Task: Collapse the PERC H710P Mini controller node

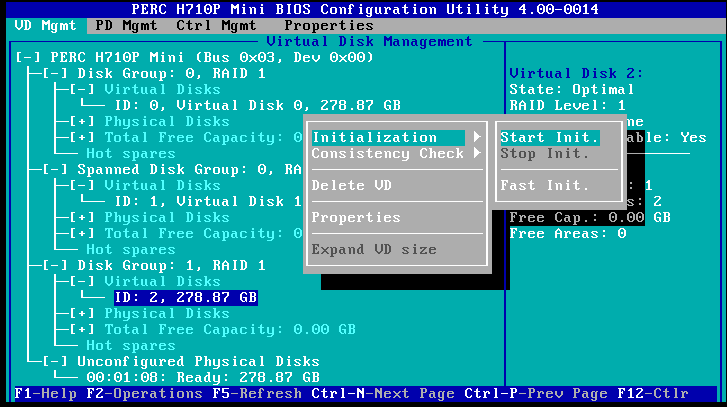Action: pyautogui.click(x=28, y=57)
